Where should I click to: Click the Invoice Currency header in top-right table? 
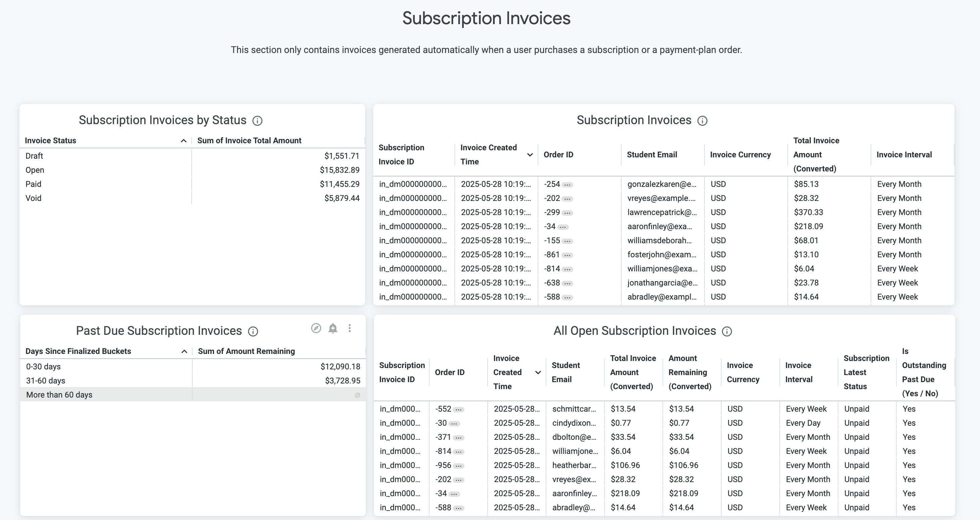point(740,154)
